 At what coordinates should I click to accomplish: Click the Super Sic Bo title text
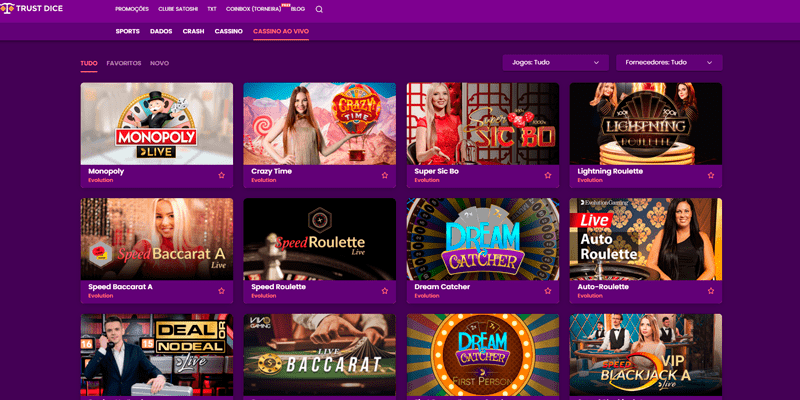coord(437,171)
